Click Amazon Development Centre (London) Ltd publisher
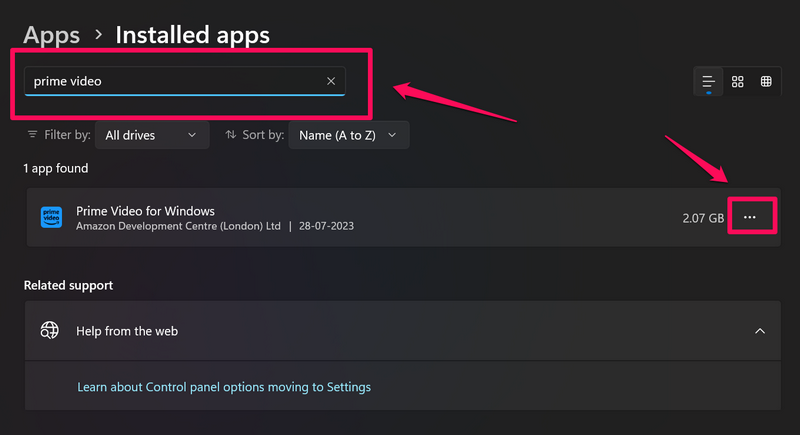Image resolution: width=800 pixels, height=435 pixels. point(178,226)
